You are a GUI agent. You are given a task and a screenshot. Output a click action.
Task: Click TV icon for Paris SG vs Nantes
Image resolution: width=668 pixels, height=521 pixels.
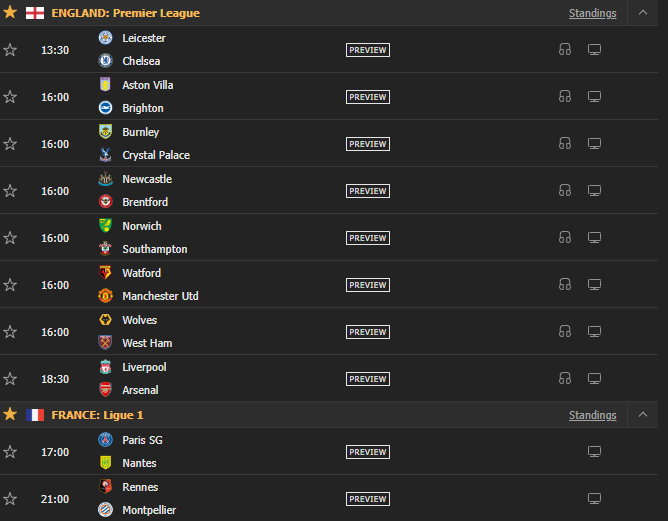click(594, 452)
